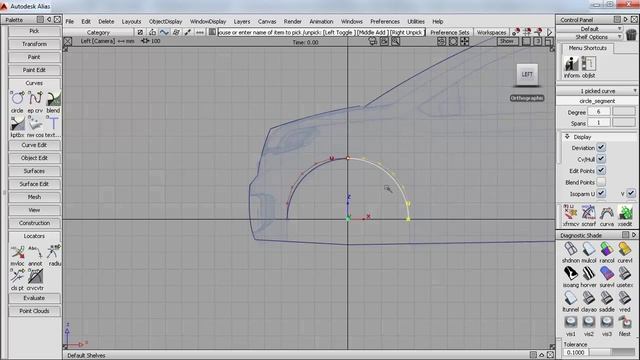
Task: Apply the horver diagnostic shade
Action: [x=589, y=273]
